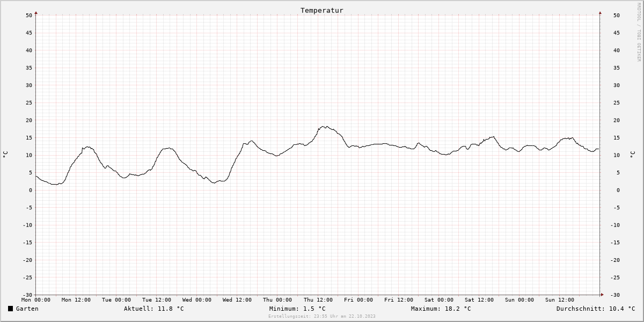Image resolution: width=644 pixels, height=322 pixels.
Task: Click the Mon 12:00 axis label
Action: (x=76, y=300)
